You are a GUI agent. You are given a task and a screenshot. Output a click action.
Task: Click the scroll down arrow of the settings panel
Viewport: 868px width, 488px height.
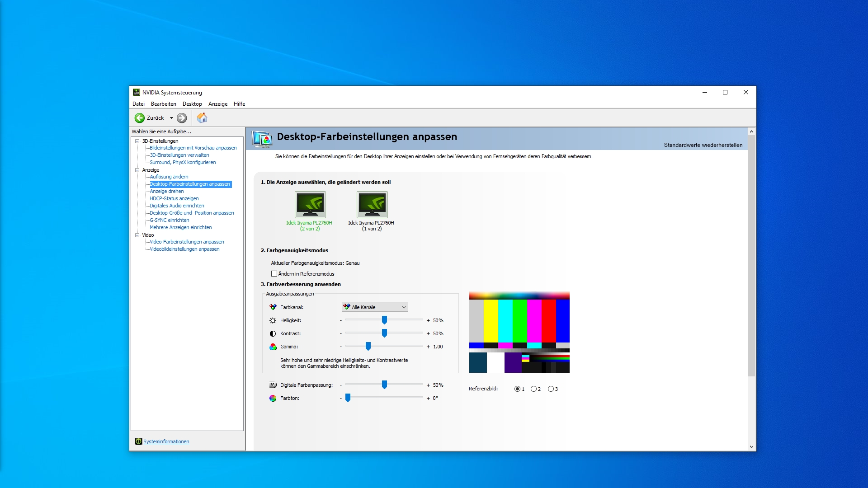pos(751,447)
